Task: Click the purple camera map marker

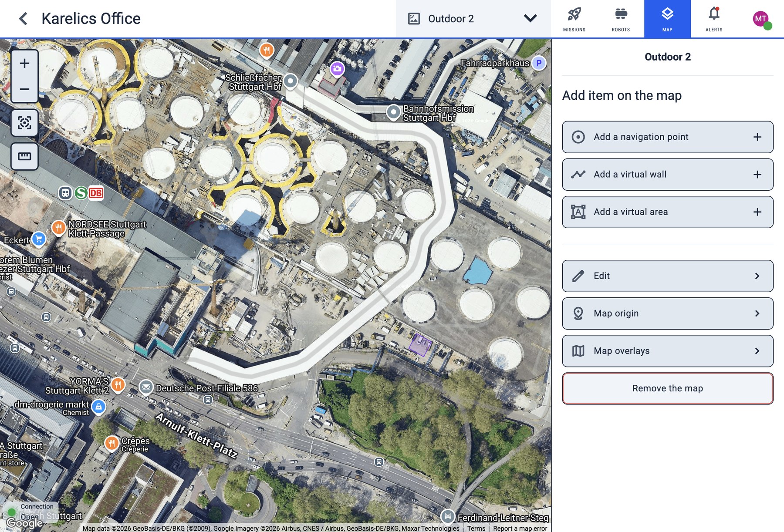Action: point(337,69)
